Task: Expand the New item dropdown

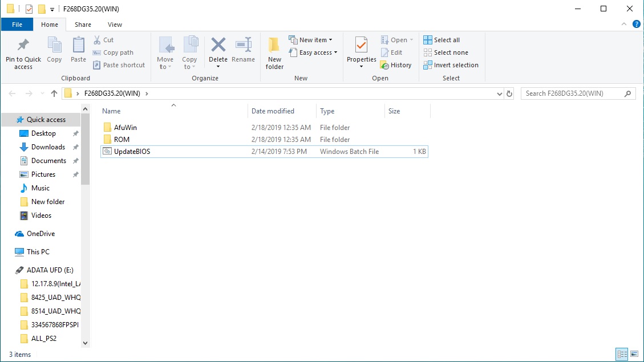Action: tap(311, 40)
